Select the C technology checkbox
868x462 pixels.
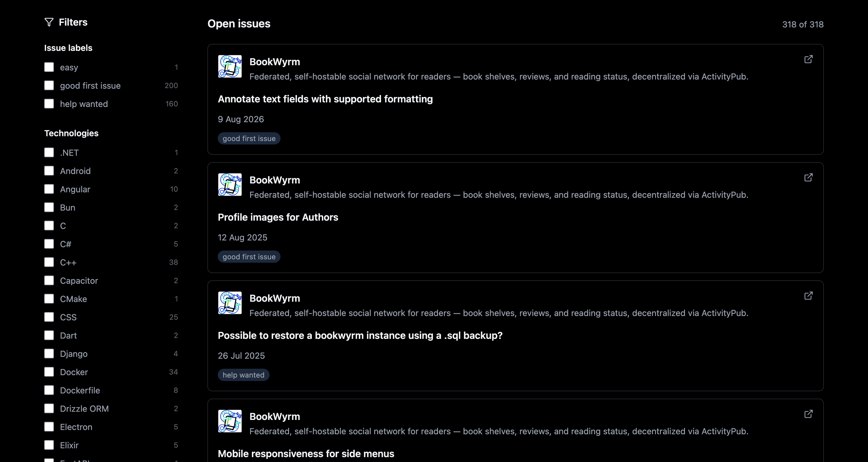pyautogui.click(x=49, y=226)
